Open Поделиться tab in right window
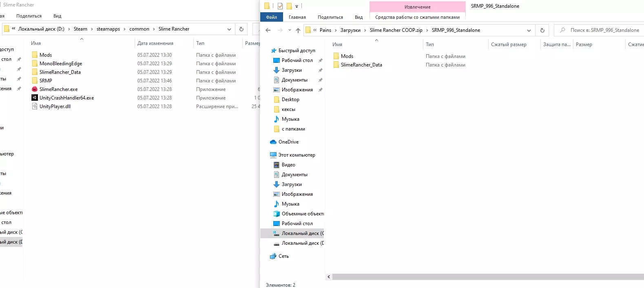The height and width of the screenshot is (288, 644). pyautogui.click(x=330, y=17)
